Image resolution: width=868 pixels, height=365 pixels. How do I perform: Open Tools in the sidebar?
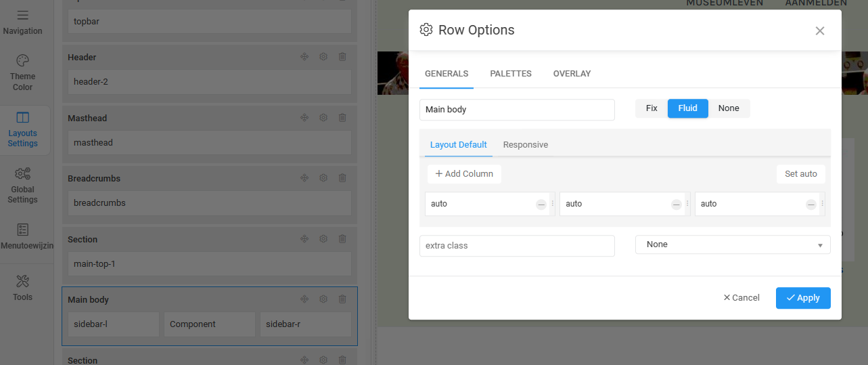[x=22, y=287]
